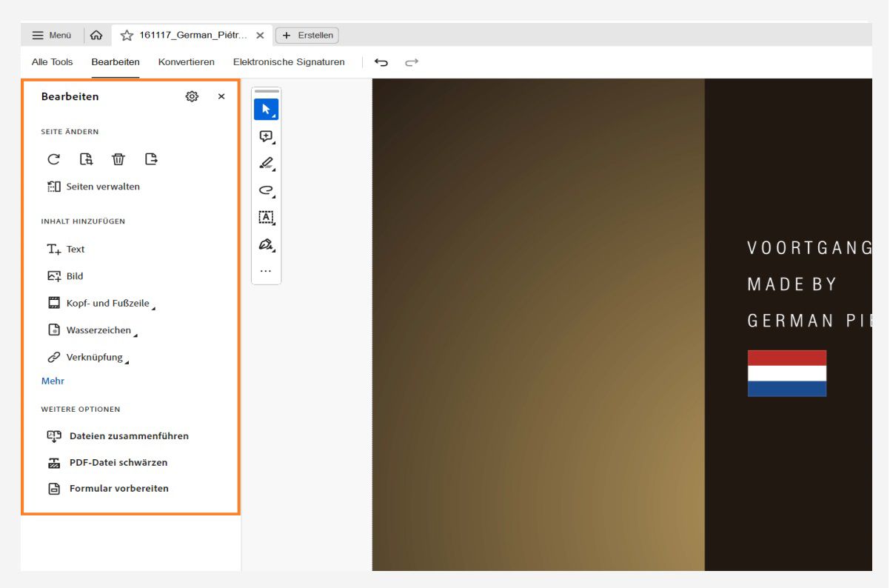890x588 pixels.
Task: Open Dateien zusammenführen
Action: (x=118, y=436)
